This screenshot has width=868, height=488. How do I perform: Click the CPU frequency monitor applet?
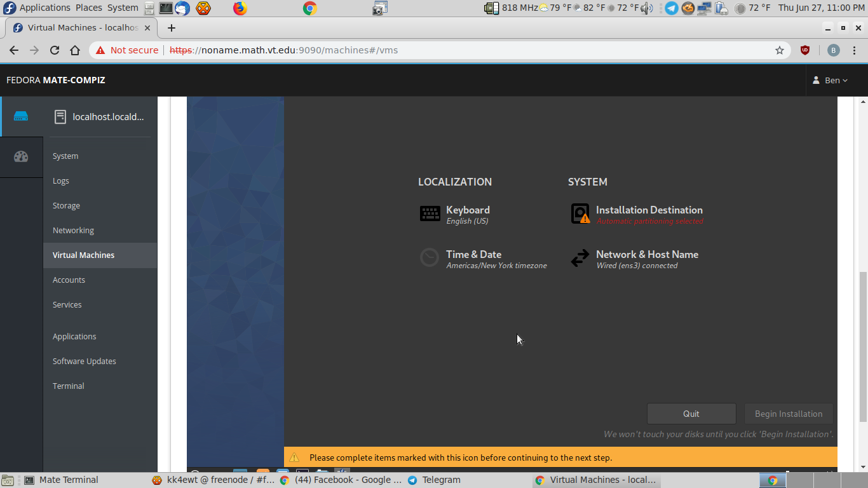[x=511, y=8]
